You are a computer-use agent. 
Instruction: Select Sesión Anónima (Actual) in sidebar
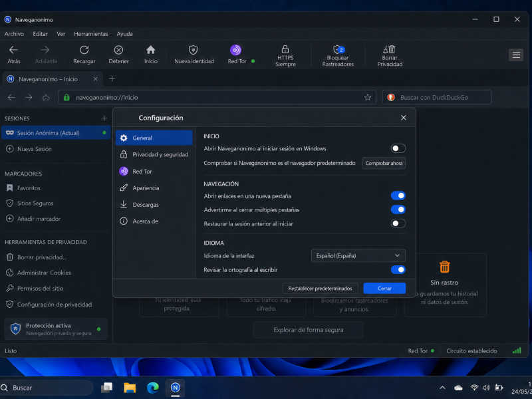pos(56,132)
